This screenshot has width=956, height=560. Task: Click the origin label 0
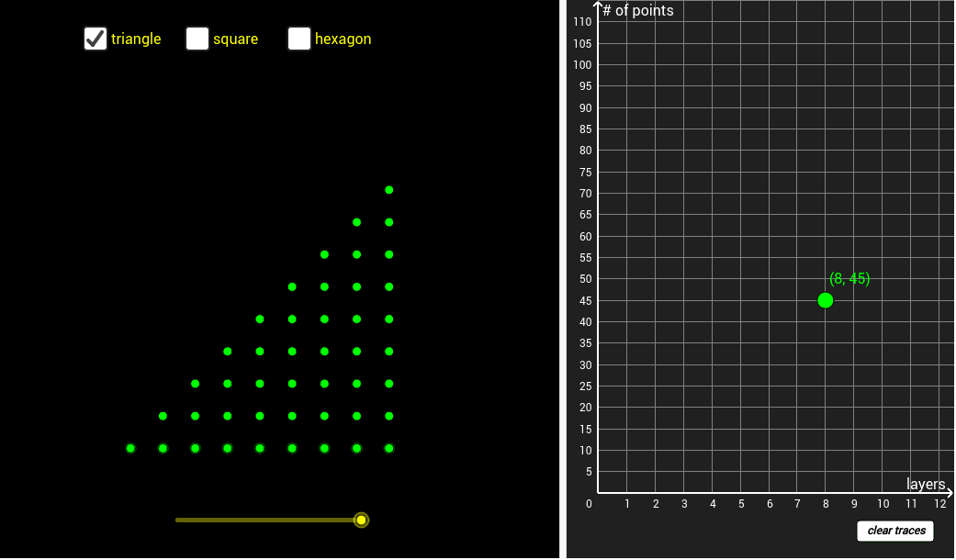tap(589, 504)
